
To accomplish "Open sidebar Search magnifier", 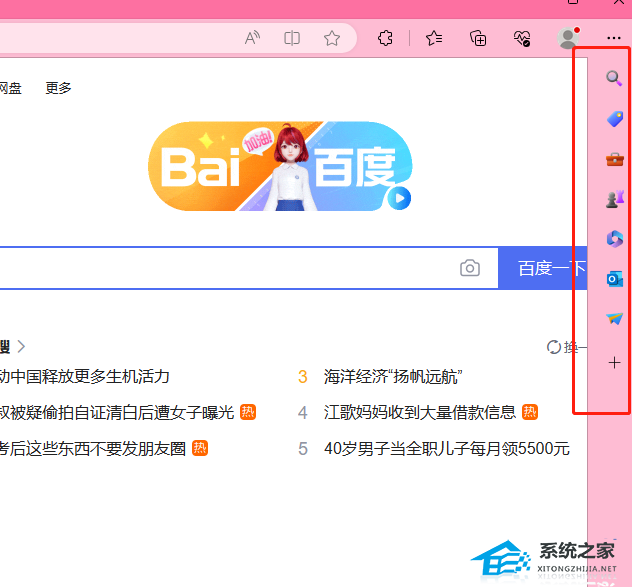I will [614, 78].
